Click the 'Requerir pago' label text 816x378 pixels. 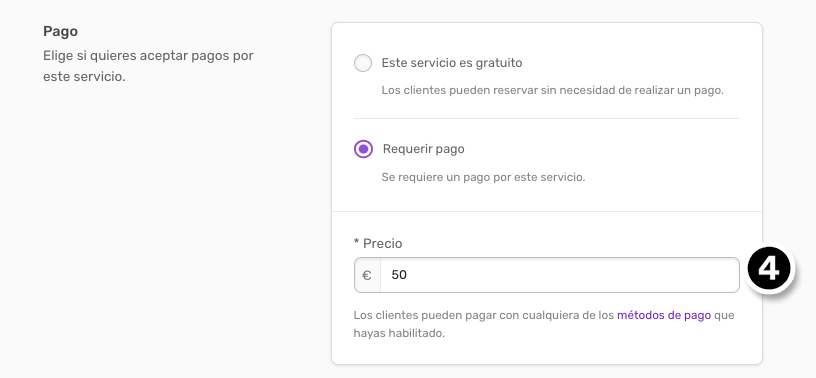pos(424,149)
